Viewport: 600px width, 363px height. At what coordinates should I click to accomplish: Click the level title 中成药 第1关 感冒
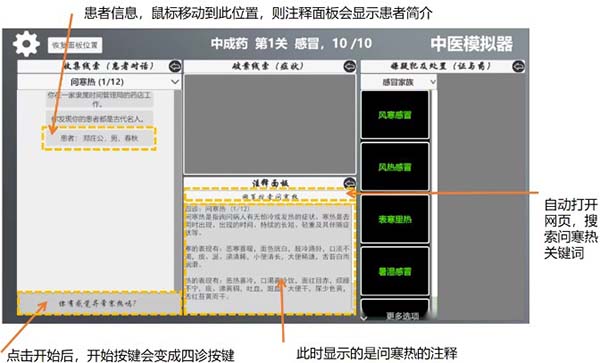291,43
